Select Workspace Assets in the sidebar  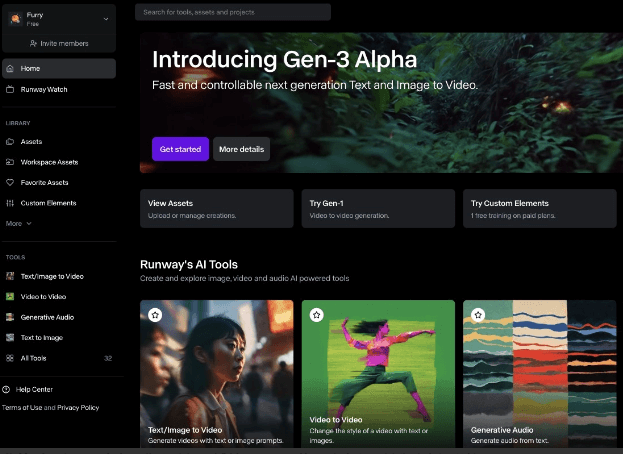[49, 162]
